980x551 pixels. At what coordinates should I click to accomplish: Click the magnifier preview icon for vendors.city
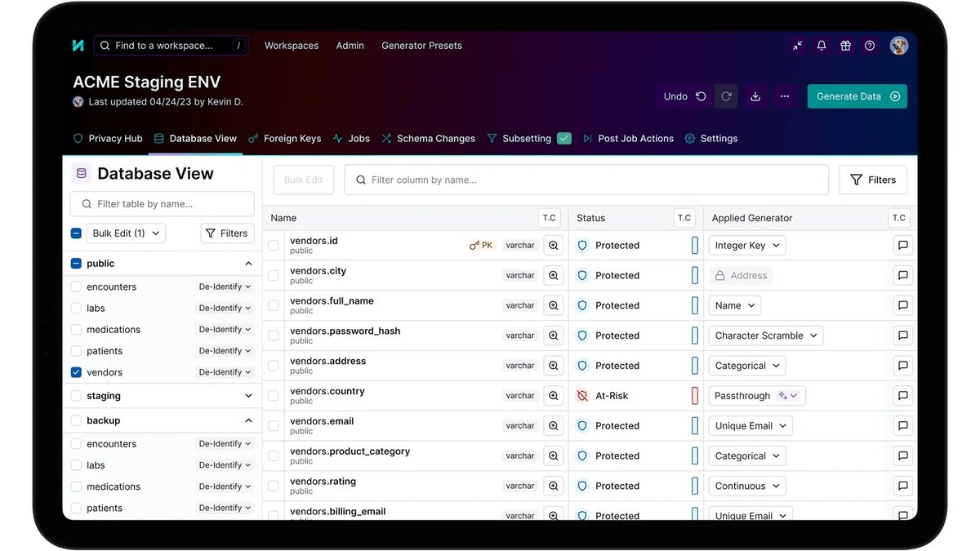click(554, 276)
